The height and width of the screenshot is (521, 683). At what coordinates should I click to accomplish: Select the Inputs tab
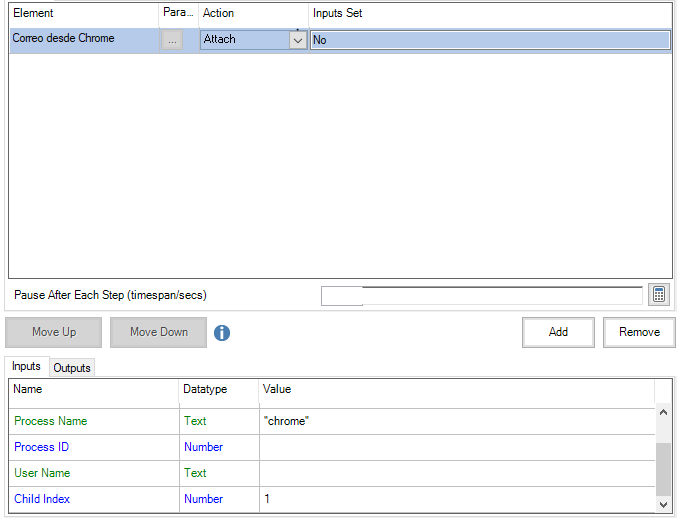pyautogui.click(x=27, y=367)
